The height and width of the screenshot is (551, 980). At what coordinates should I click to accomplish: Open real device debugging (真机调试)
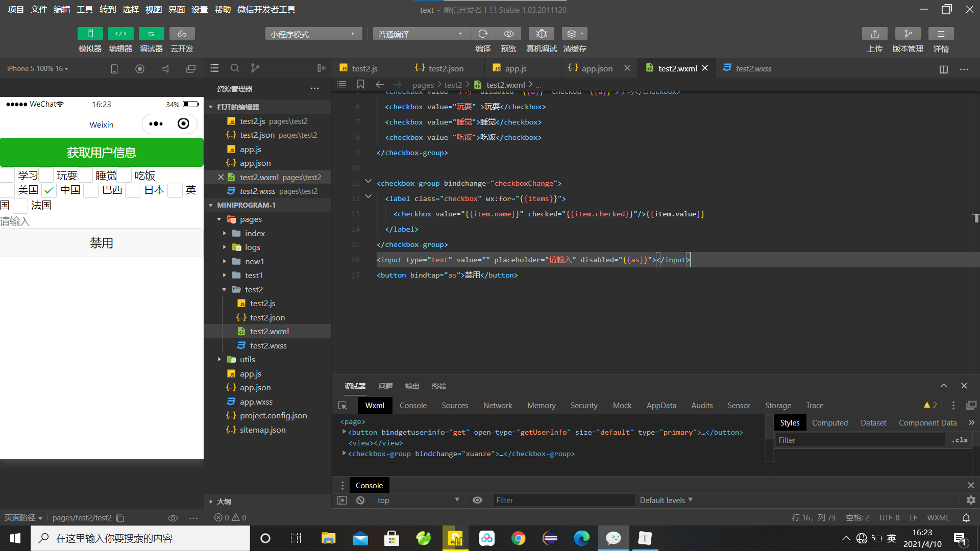[541, 34]
